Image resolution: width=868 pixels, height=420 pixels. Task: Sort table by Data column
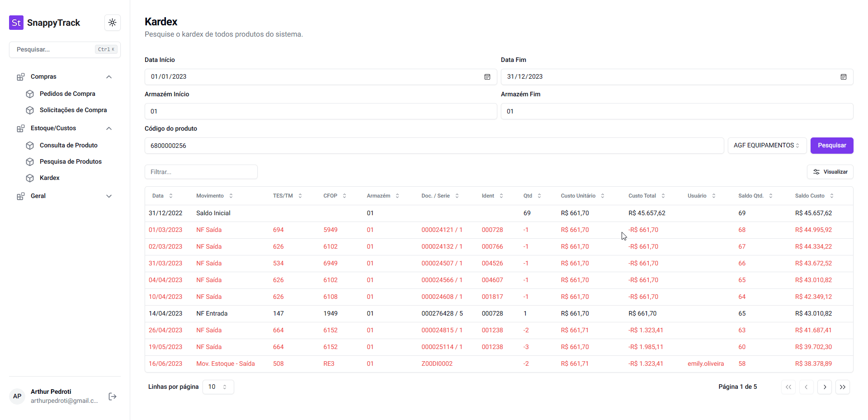tap(162, 196)
